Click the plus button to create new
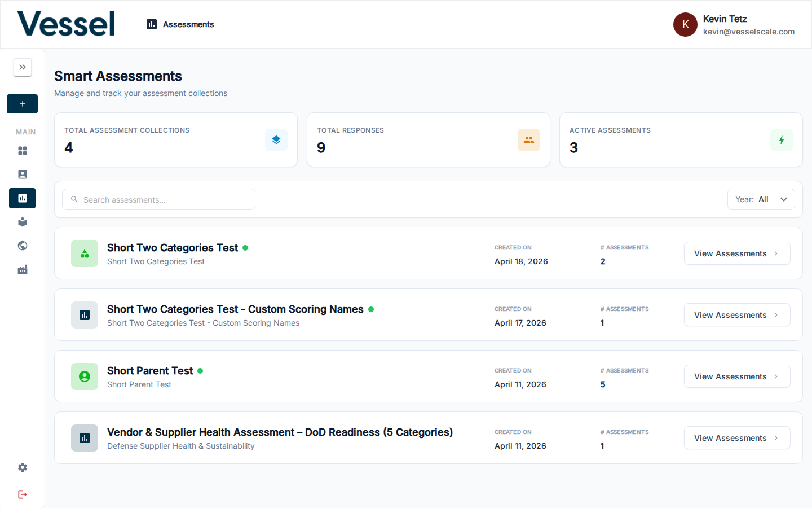The width and height of the screenshot is (812, 508). [22, 104]
